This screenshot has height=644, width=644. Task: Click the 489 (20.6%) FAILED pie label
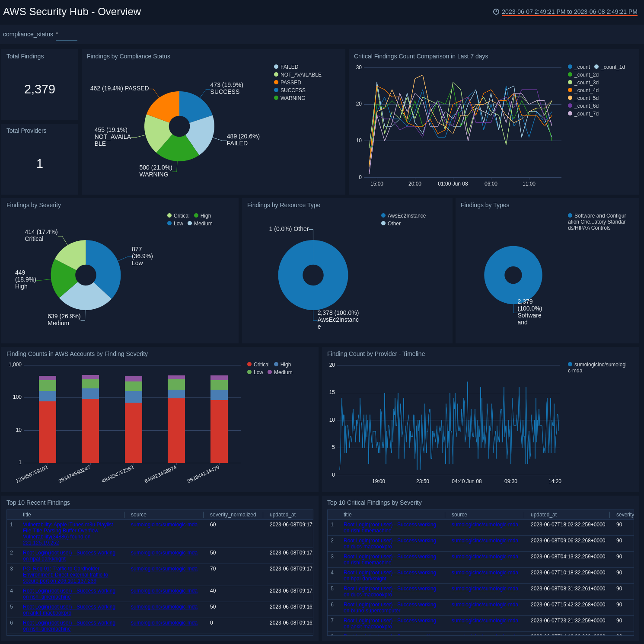(x=243, y=140)
